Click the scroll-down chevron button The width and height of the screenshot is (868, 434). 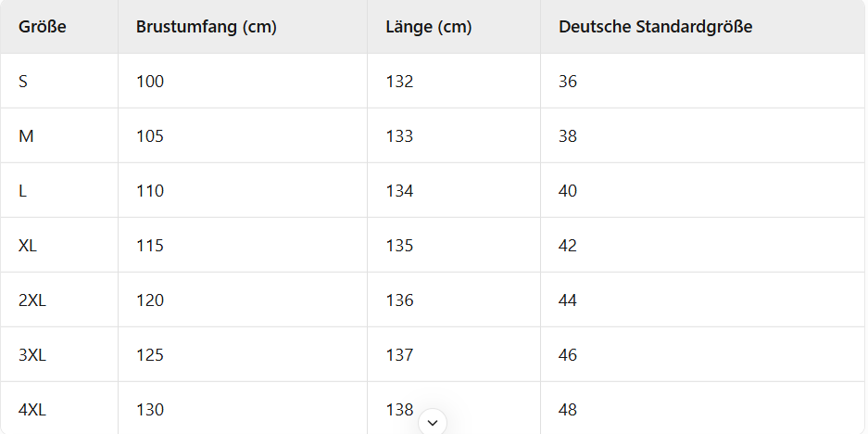tap(433, 422)
